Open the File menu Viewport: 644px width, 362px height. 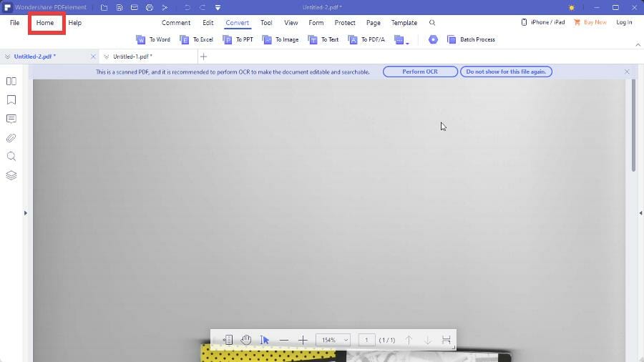click(15, 23)
